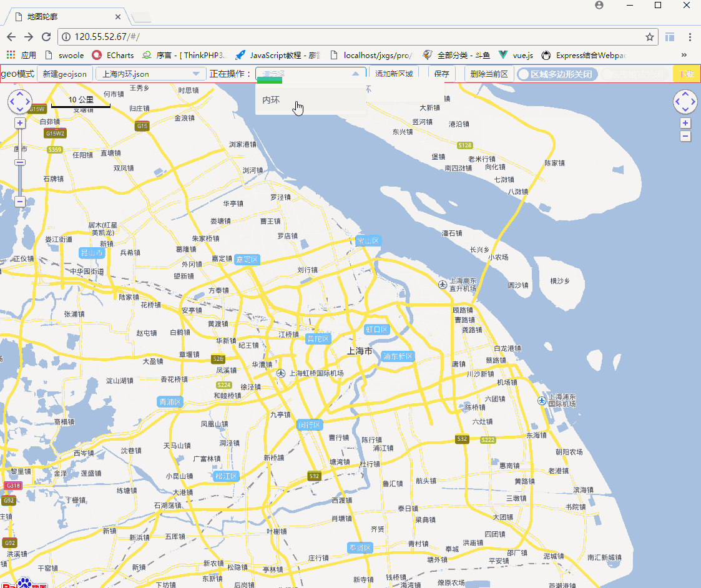Click 上海浦东国际机场 airport icon
Screen dimensions: 701x588
(542, 401)
